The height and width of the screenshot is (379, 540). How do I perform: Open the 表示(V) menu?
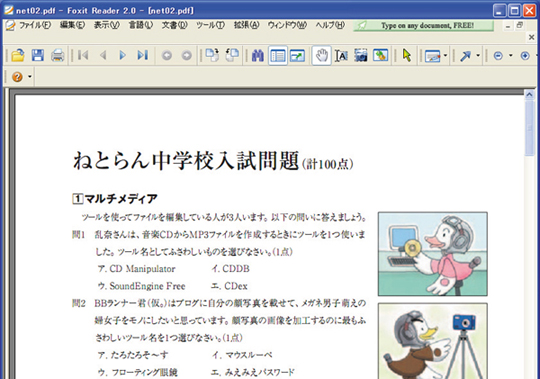click(106, 25)
